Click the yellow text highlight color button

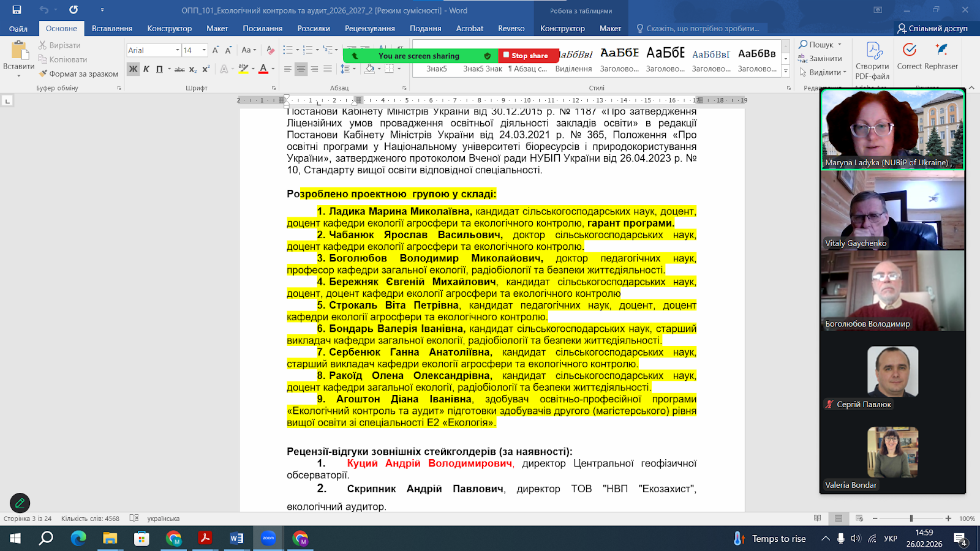click(243, 69)
